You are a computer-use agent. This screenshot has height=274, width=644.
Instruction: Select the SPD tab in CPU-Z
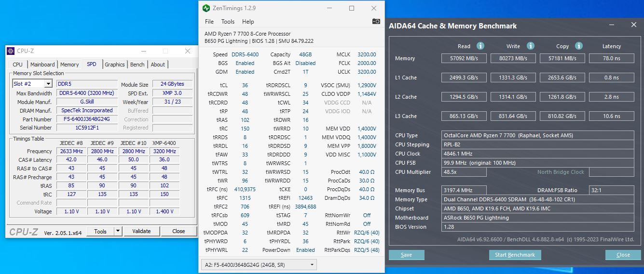pyautogui.click(x=92, y=64)
